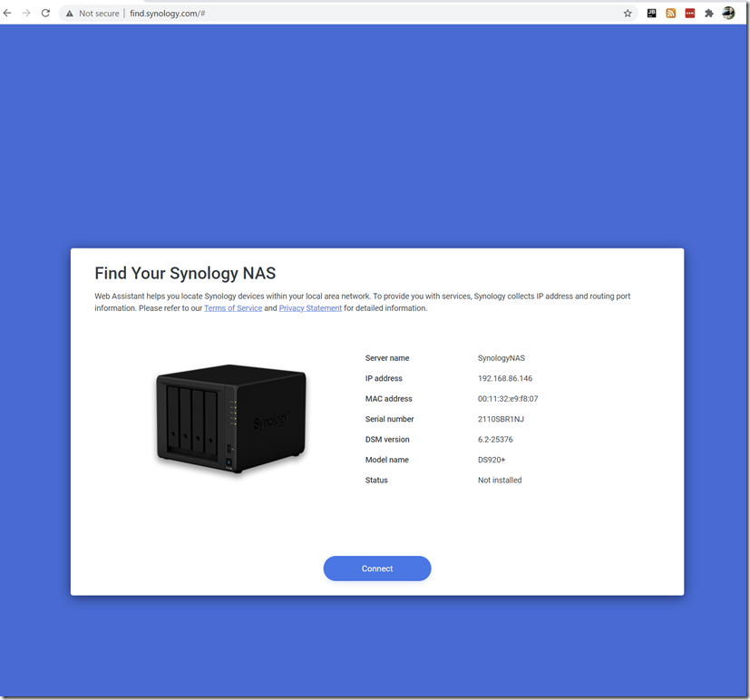Select the server name SynologyNAS
Viewport: 750px width, 700px height.
click(x=502, y=358)
